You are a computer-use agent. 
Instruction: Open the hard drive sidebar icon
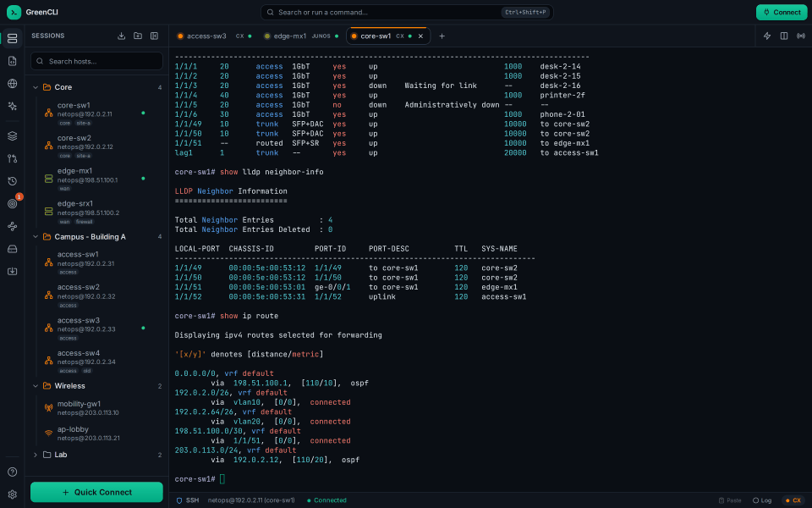tap(13, 249)
